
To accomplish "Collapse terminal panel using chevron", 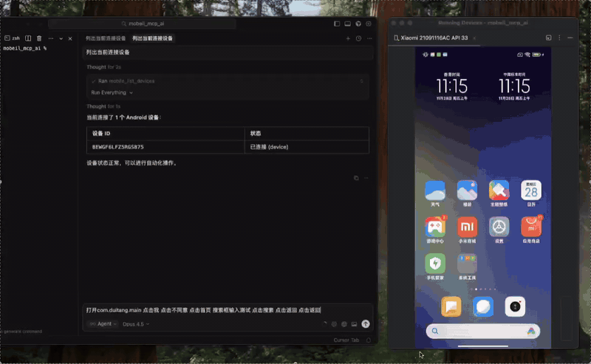I will click(61, 38).
